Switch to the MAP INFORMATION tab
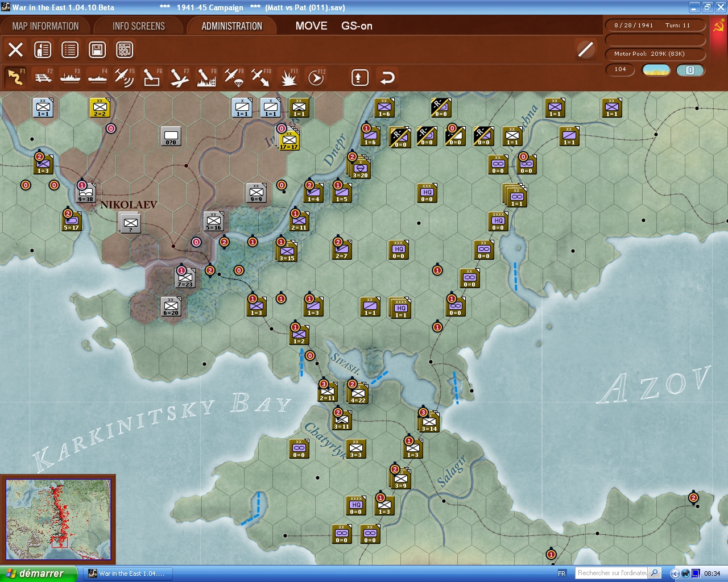The width and height of the screenshot is (728, 582). click(x=45, y=26)
